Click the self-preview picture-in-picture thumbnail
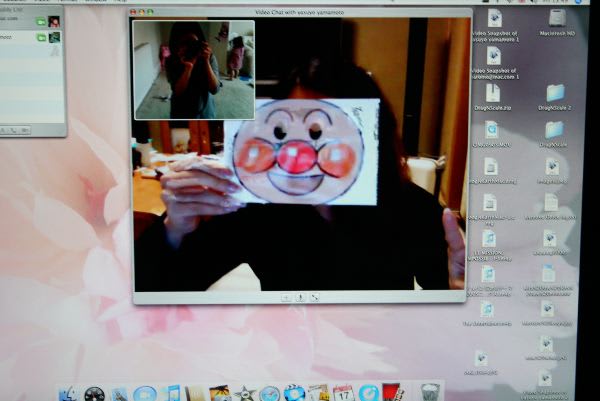 [194, 70]
